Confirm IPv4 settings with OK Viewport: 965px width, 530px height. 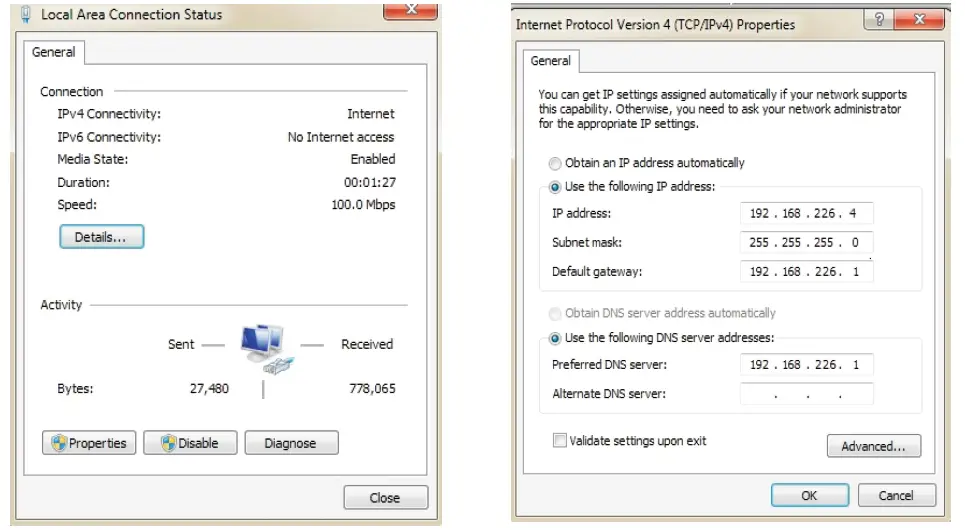click(809, 495)
